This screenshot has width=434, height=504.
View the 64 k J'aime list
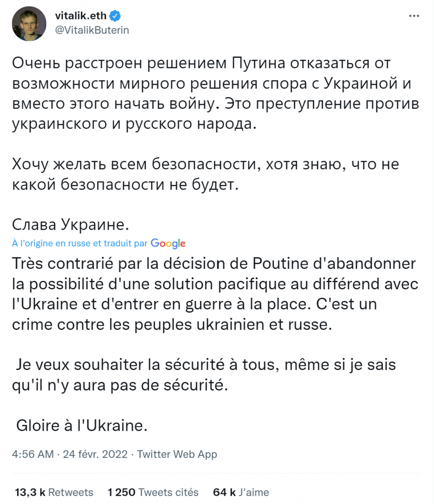pos(241,492)
